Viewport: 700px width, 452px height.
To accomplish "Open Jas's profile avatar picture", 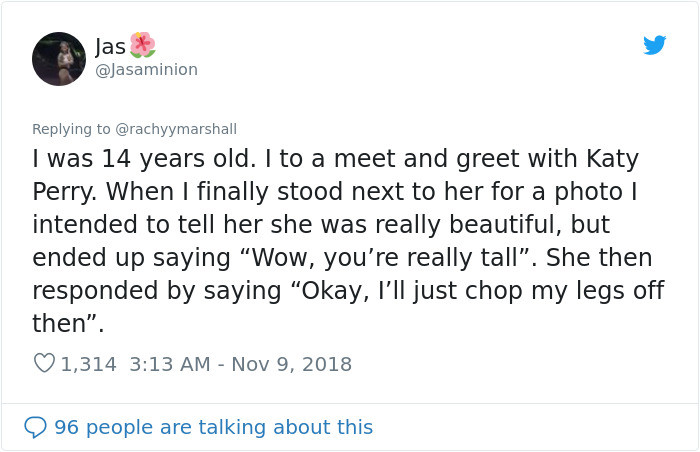I will [59, 58].
